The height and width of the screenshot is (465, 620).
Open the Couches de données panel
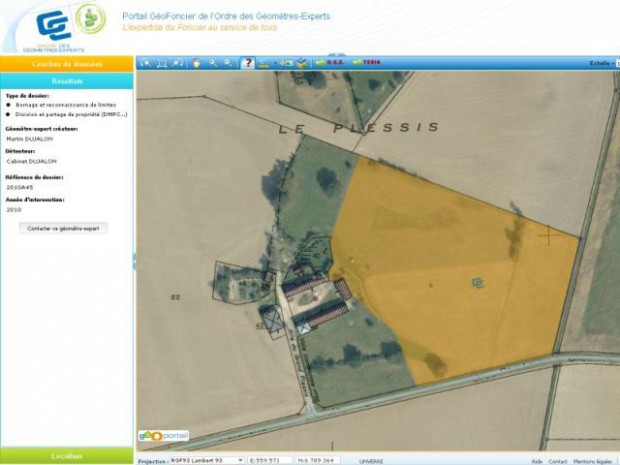(x=67, y=63)
